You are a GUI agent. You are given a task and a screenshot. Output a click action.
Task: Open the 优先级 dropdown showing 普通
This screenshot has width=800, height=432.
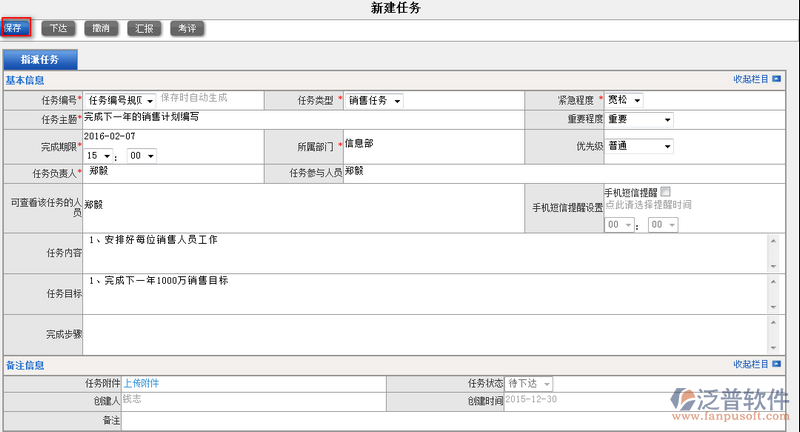(x=639, y=146)
